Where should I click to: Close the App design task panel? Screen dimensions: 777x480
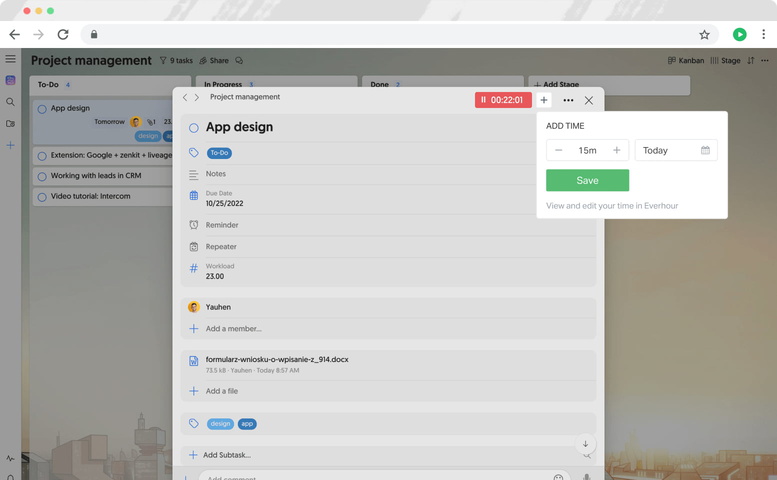(589, 101)
